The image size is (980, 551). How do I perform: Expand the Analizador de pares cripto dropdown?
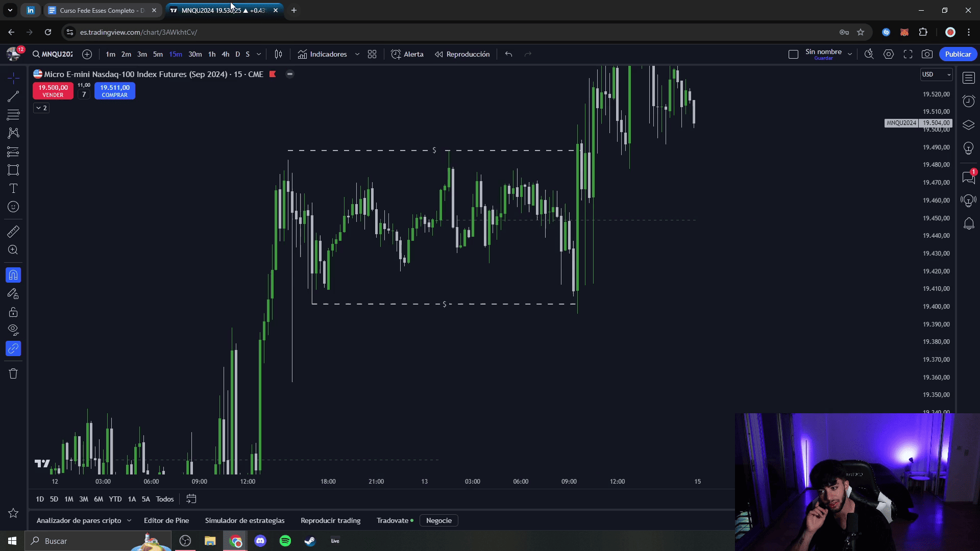click(129, 520)
